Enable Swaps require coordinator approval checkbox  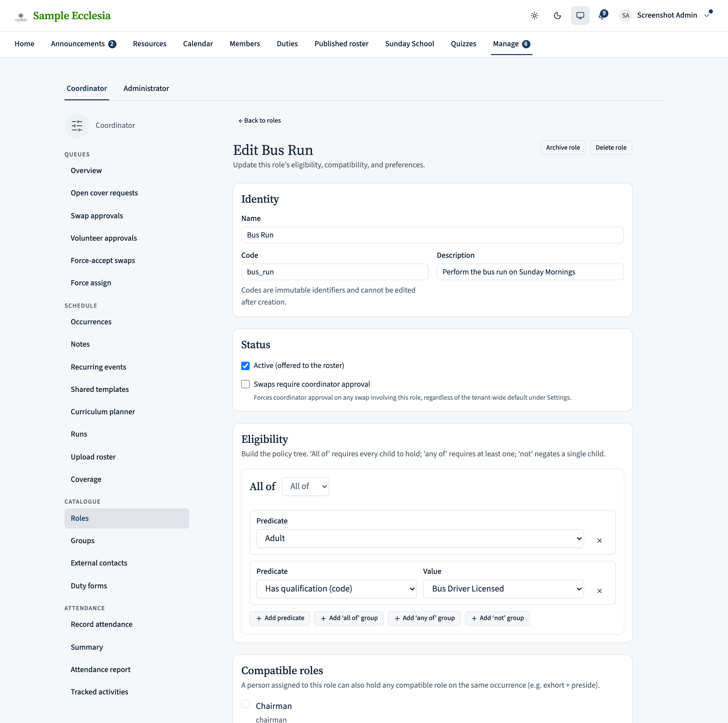tap(245, 384)
